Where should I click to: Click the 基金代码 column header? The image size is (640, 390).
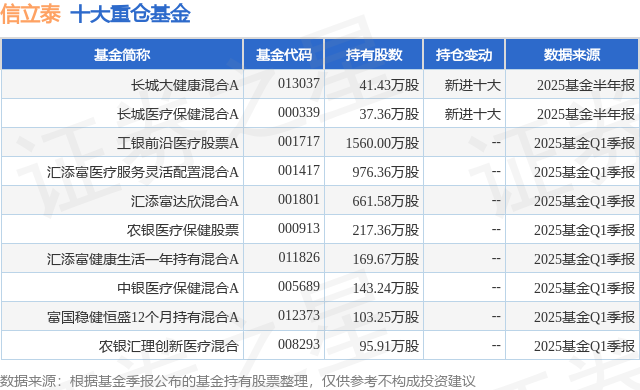pos(284,54)
